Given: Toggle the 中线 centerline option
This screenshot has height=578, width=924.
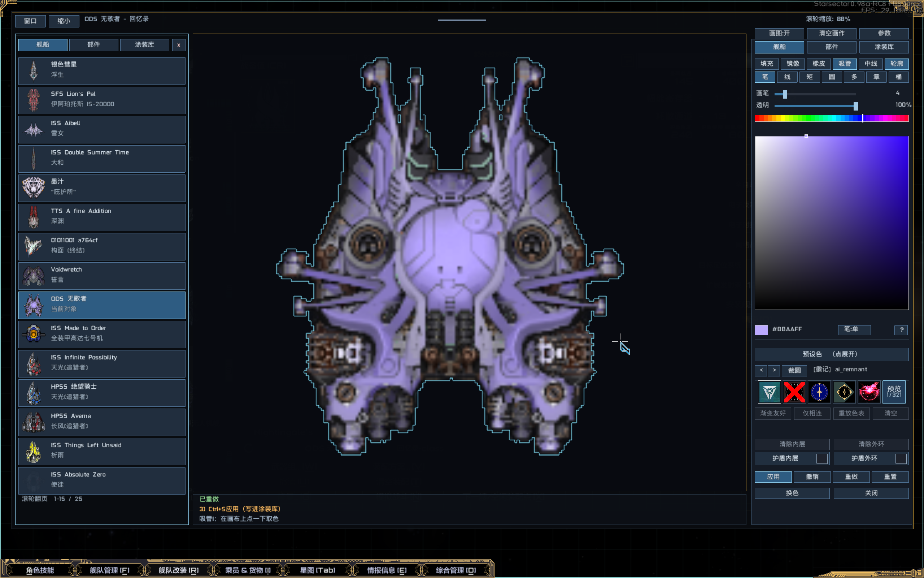Looking at the screenshot, I should (871, 64).
